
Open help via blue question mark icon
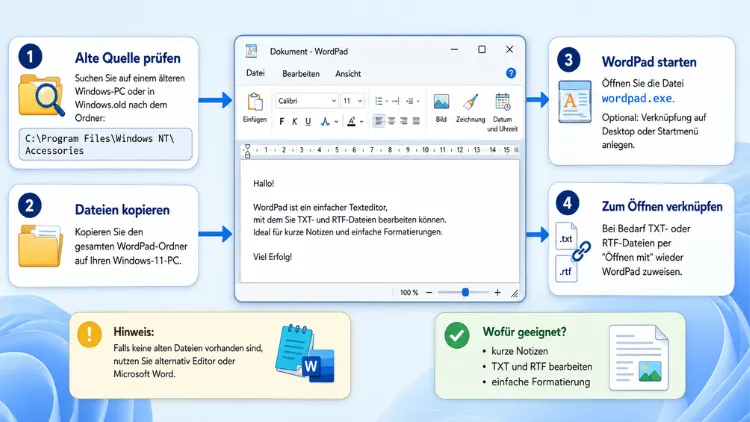pyautogui.click(x=511, y=73)
